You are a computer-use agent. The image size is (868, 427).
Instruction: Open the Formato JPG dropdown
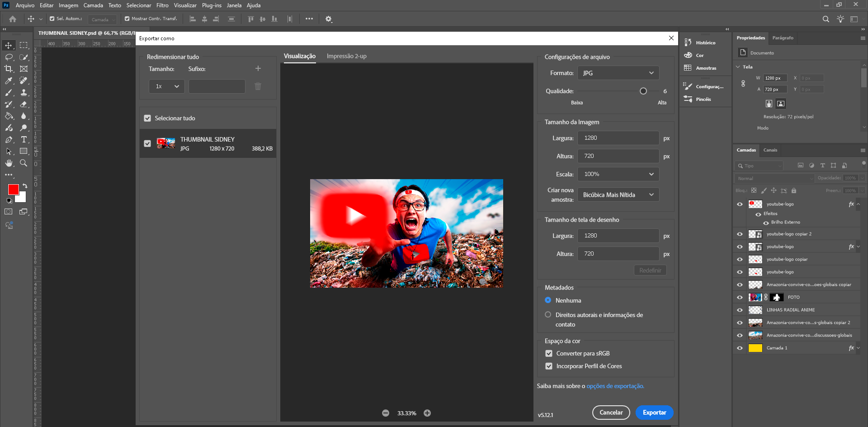(618, 73)
